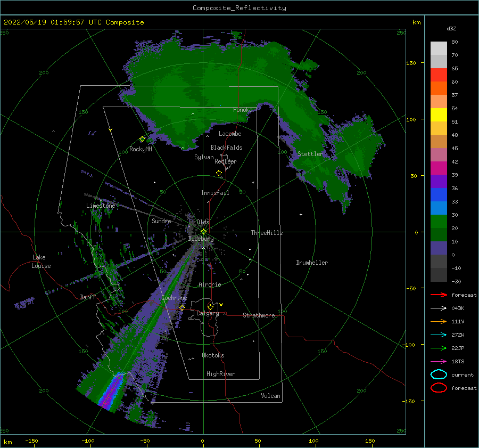This screenshot has width=479, height=448.
Task: Click the ThreeHills label
Action: (267, 233)
